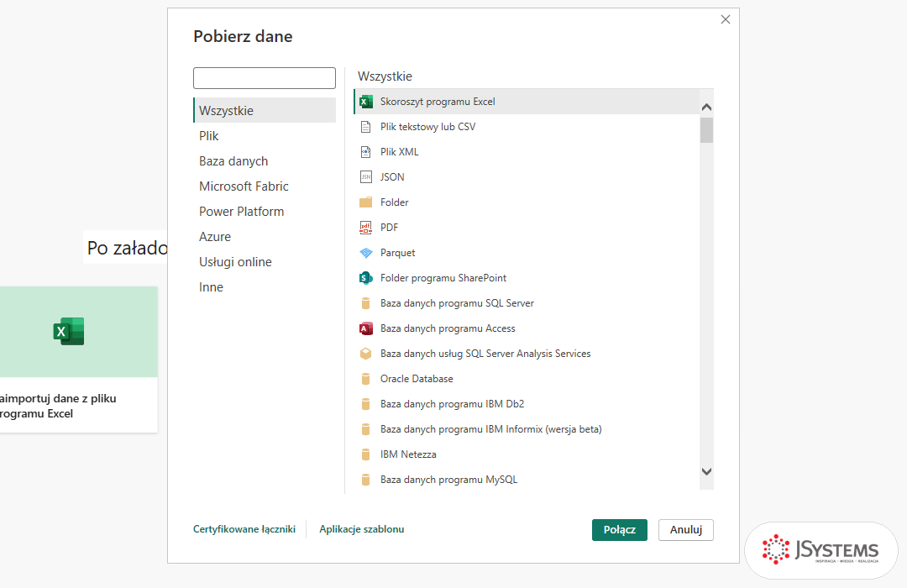The width and height of the screenshot is (907, 588).
Task: Switch to the Plik category
Action: pos(265,136)
